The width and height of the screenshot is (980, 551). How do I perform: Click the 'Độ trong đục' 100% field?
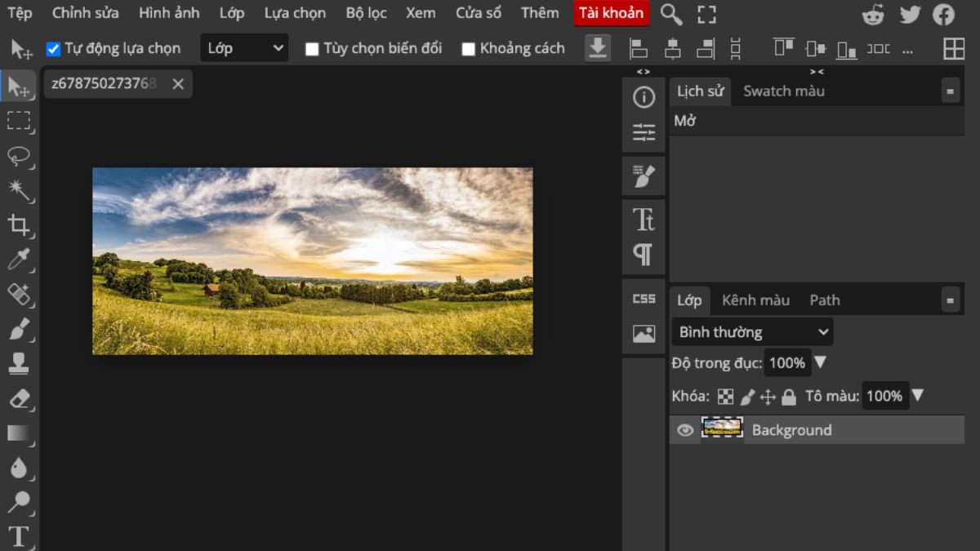787,362
